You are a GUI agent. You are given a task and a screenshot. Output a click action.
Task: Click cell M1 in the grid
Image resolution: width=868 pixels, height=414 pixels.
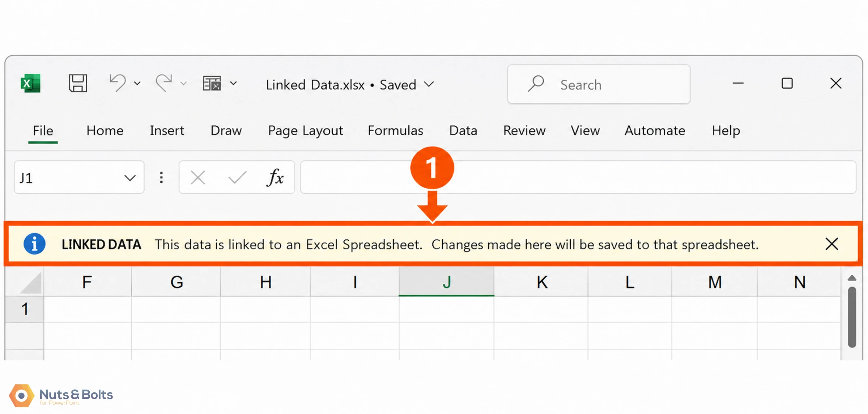[x=715, y=309]
